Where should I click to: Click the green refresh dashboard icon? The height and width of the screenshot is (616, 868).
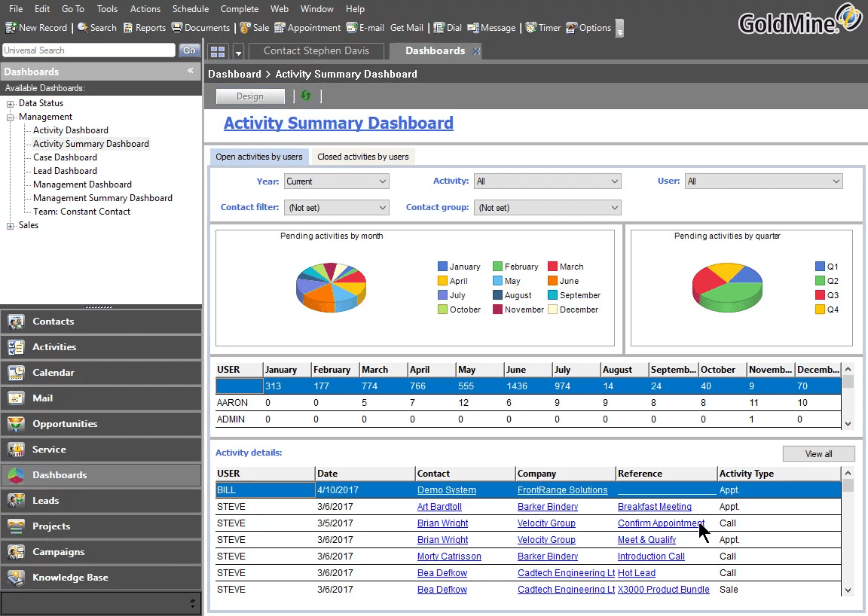tap(306, 96)
